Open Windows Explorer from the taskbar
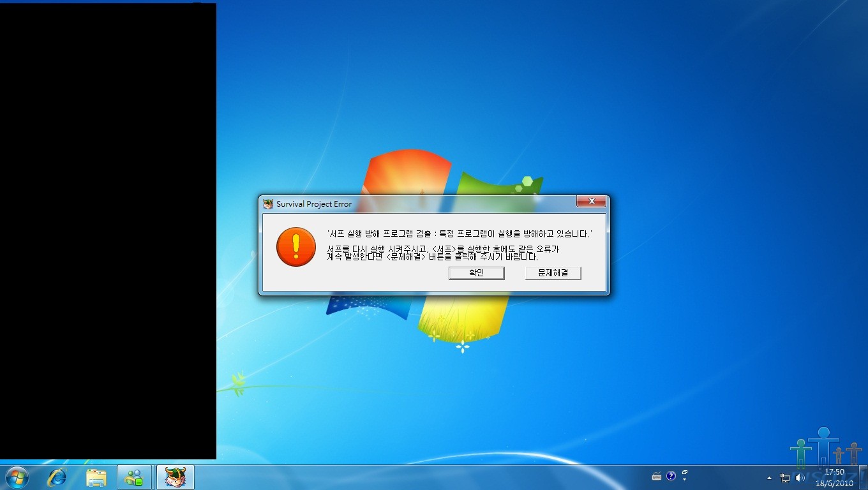This screenshot has width=868, height=490. click(x=96, y=477)
